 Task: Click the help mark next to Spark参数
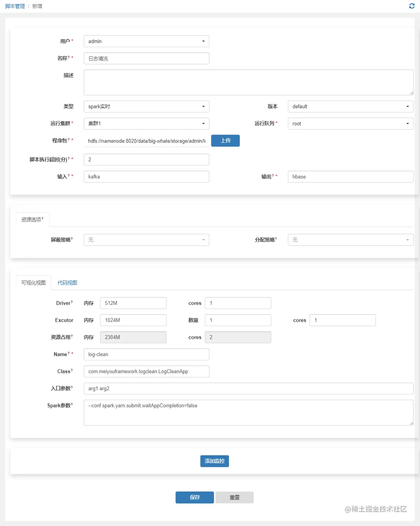(x=72, y=404)
